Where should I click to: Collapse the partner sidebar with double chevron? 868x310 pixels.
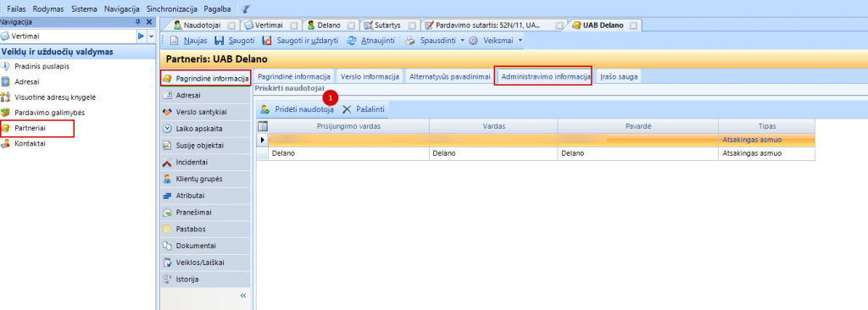coord(243,296)
